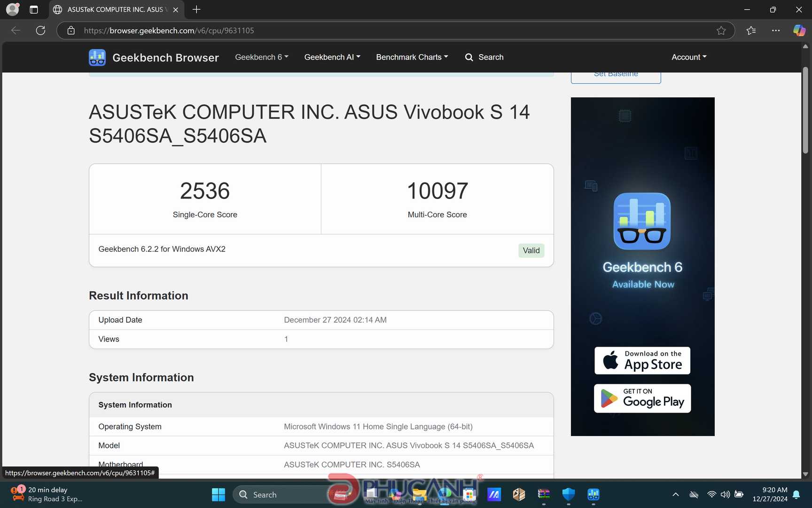
Task: Click the Geekbench 6 advertisement icon
Action: (642, 221)
